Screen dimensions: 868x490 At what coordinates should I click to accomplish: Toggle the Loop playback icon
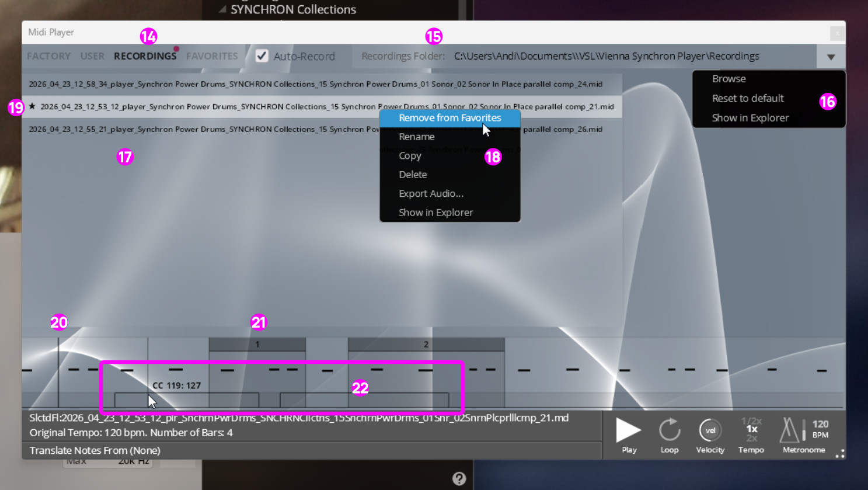pyautogui.click(x=670, y=430)
